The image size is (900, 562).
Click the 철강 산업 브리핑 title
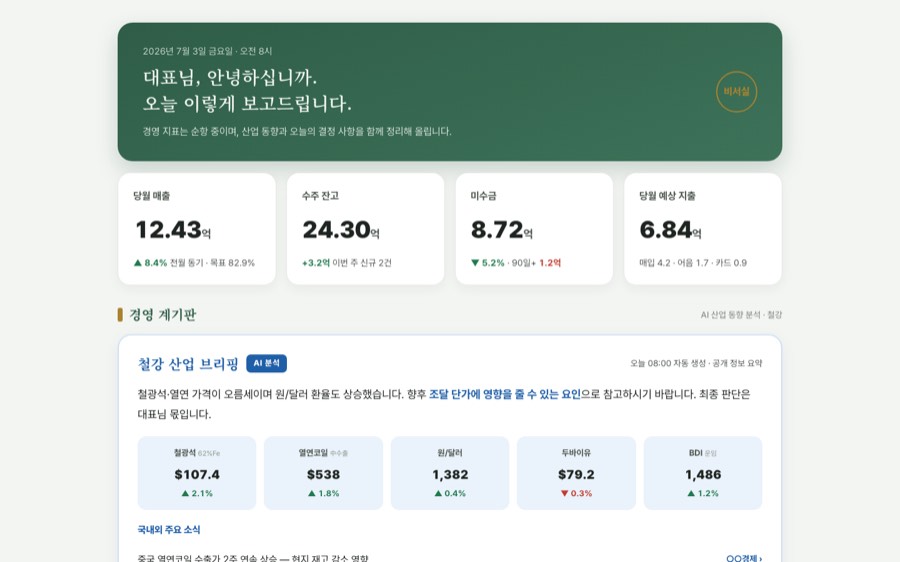(x=188, y=364)
